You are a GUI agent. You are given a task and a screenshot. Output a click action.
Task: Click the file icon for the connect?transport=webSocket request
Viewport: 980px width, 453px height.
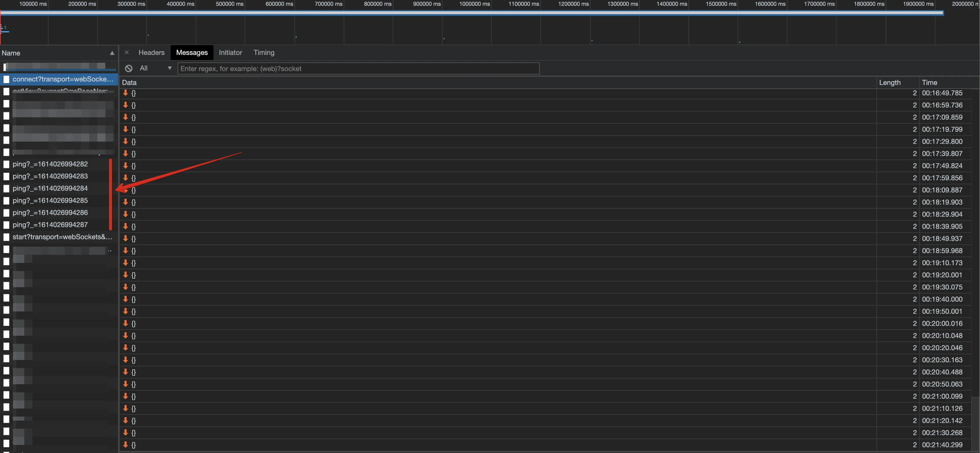point(6,79)
